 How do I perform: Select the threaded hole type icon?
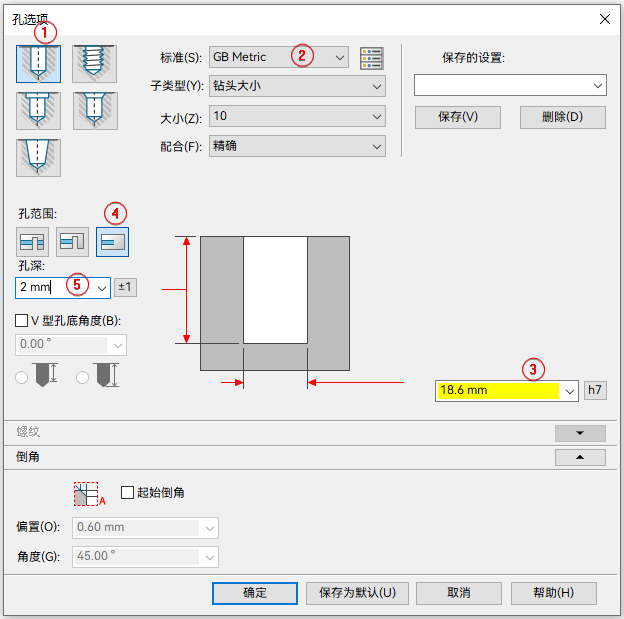94,64
